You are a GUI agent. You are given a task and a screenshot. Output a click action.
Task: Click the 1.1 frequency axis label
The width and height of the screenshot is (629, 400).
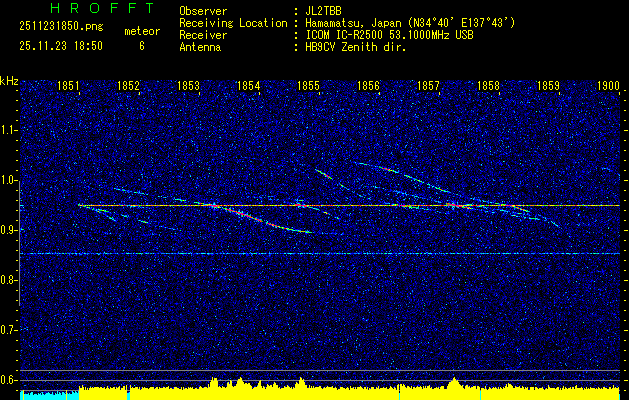[10, 130]
